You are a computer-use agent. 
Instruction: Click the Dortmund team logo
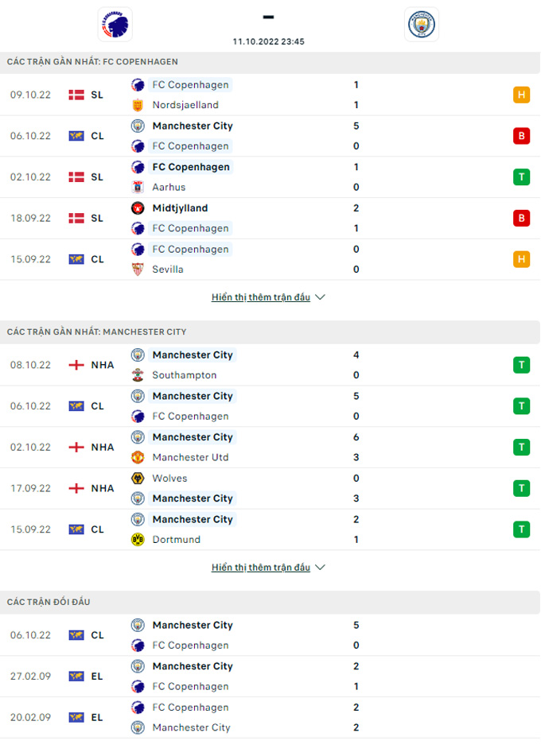pos(138,540)
